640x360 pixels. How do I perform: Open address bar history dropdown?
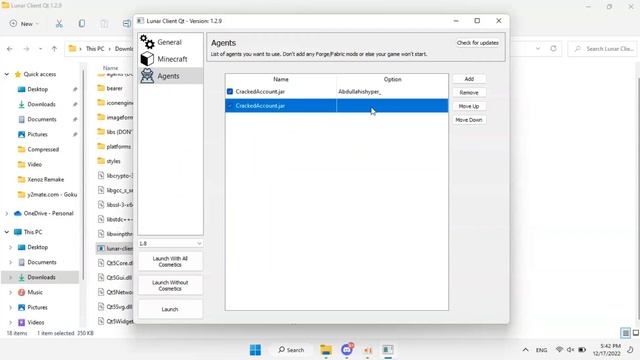[x=538, y=49]
